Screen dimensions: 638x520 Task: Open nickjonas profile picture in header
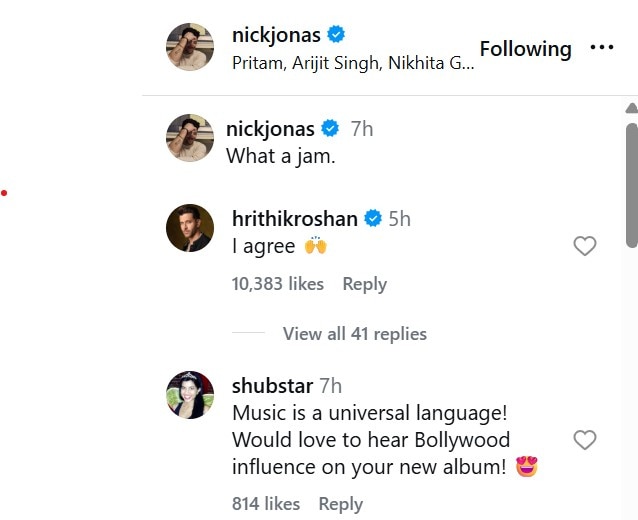click(190, 46)
